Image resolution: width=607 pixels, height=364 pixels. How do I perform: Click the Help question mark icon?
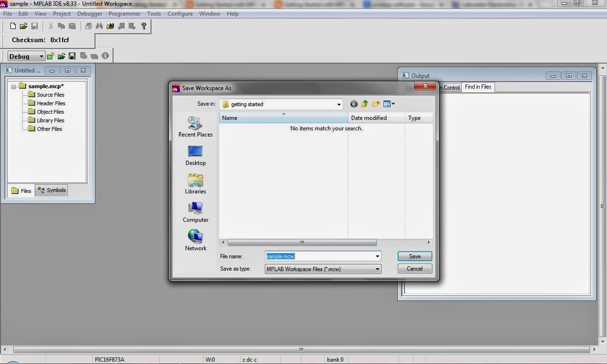coord(144,27)
